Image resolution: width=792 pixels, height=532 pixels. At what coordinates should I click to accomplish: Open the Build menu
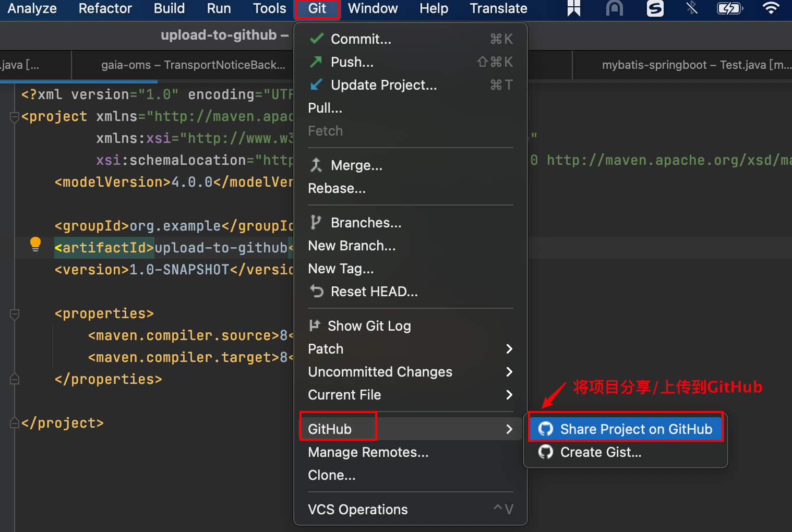pyautogui.click(x=170, y=8)
